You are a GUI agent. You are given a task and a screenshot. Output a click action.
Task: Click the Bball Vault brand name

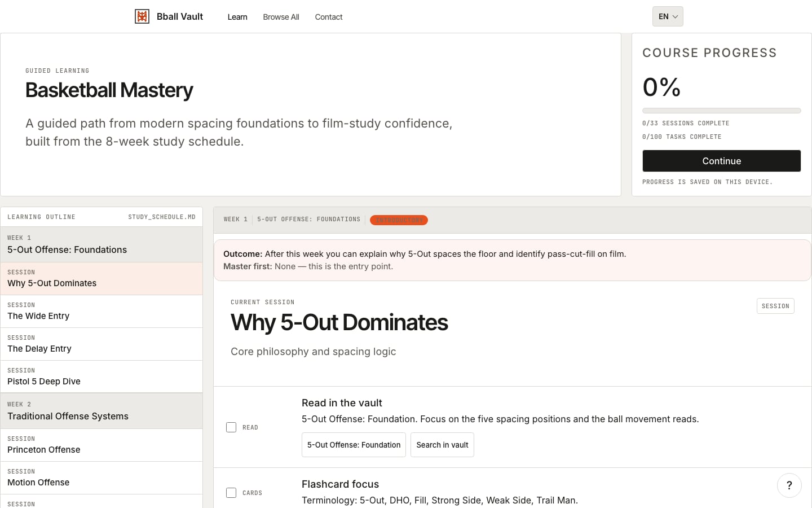tap(180, 16)
